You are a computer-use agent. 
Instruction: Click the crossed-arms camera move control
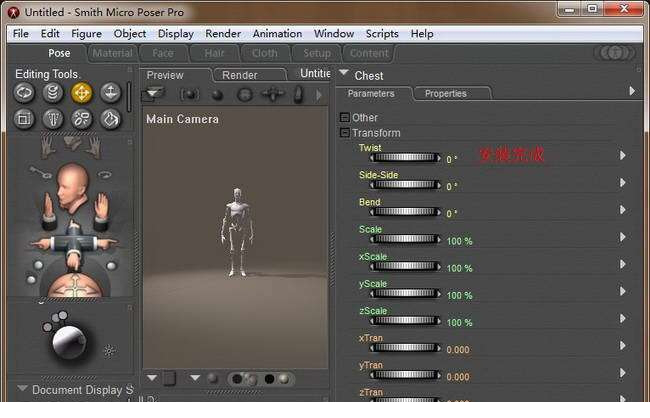[x=73, y=244]
